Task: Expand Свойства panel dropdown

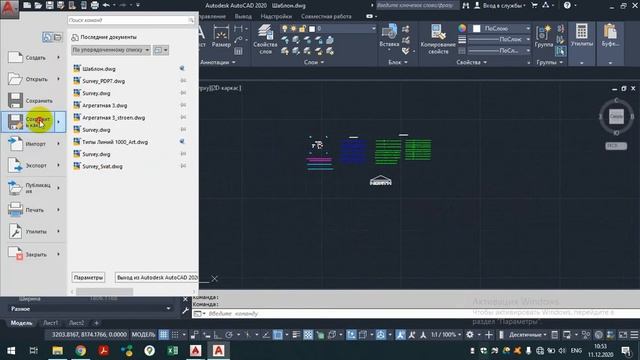Action: click(x=471, y=62)
